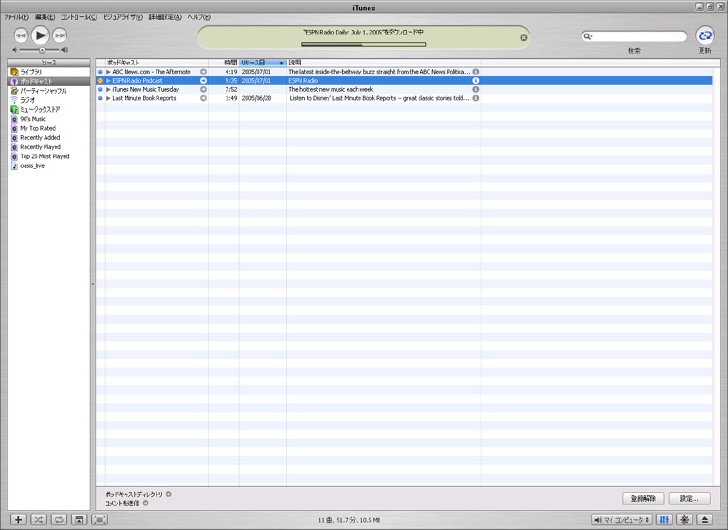
Task: Open the Advanced menu
Action: [165, 17]
